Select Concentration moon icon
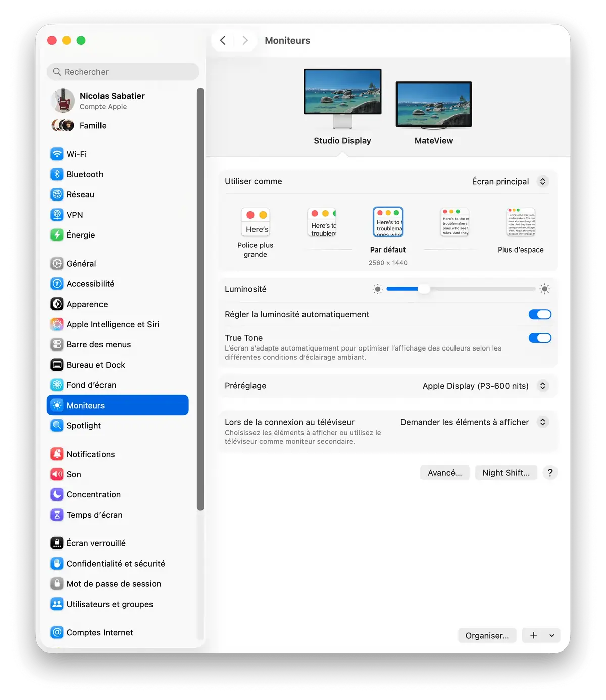 [57, 494]
